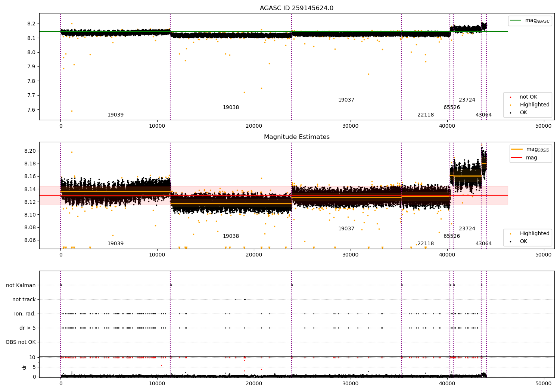Click the 8.06 tick on the middle plot y-axis
Screen dimensions: 560x392
[x=30, y=240]
